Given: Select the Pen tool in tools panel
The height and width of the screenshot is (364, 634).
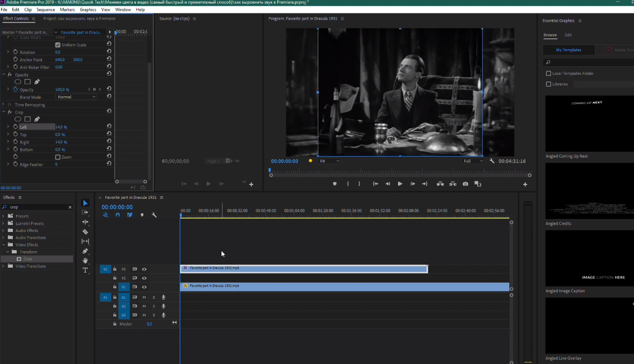Looking at the screenshot, I should pyautogui.click(x=85, y=251).
